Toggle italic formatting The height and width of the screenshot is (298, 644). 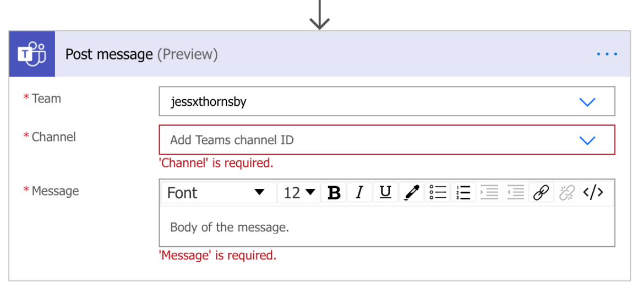[x=359, y=193]
